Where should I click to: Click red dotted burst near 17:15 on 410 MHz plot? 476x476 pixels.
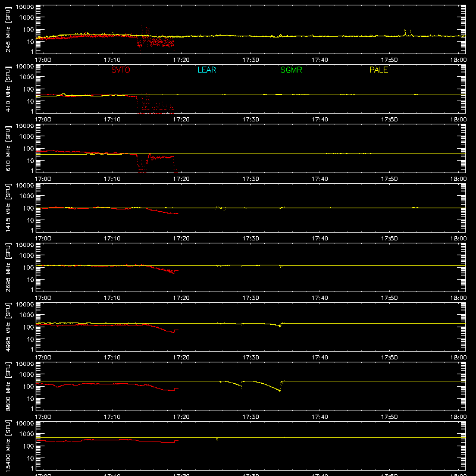click(146, 102)
